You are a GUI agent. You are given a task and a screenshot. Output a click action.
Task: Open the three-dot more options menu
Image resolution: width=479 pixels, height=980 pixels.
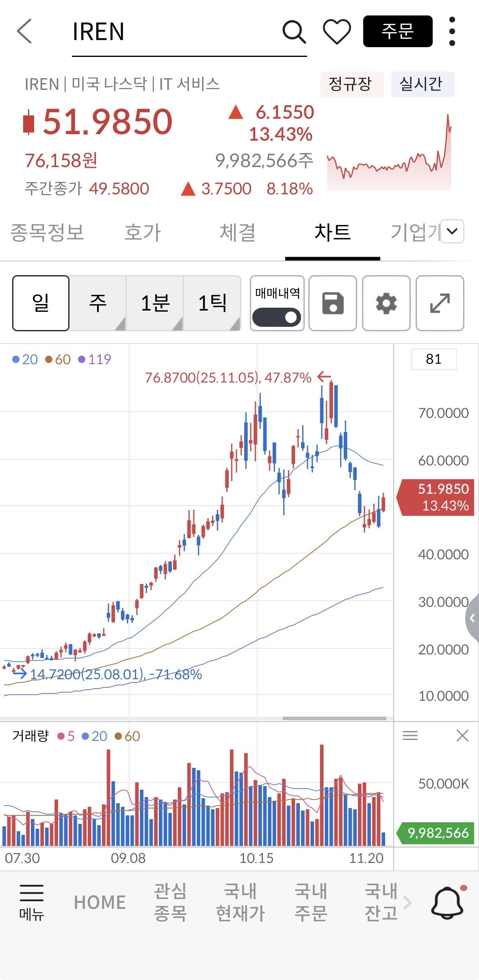coord(452,32)
